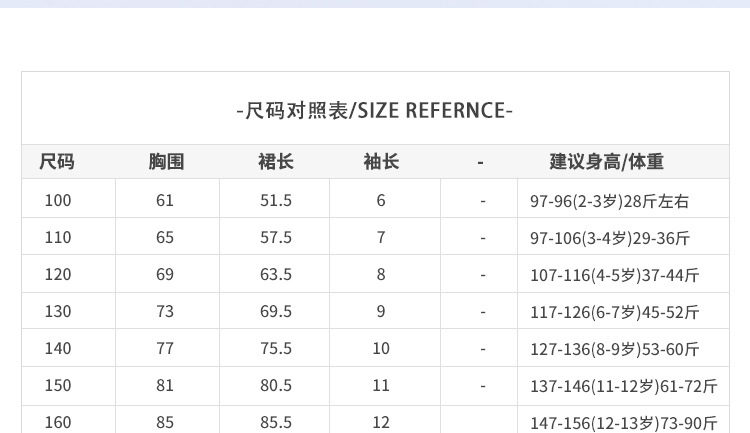Click sleeve length 8 in row 120

(x=381, y=274)
